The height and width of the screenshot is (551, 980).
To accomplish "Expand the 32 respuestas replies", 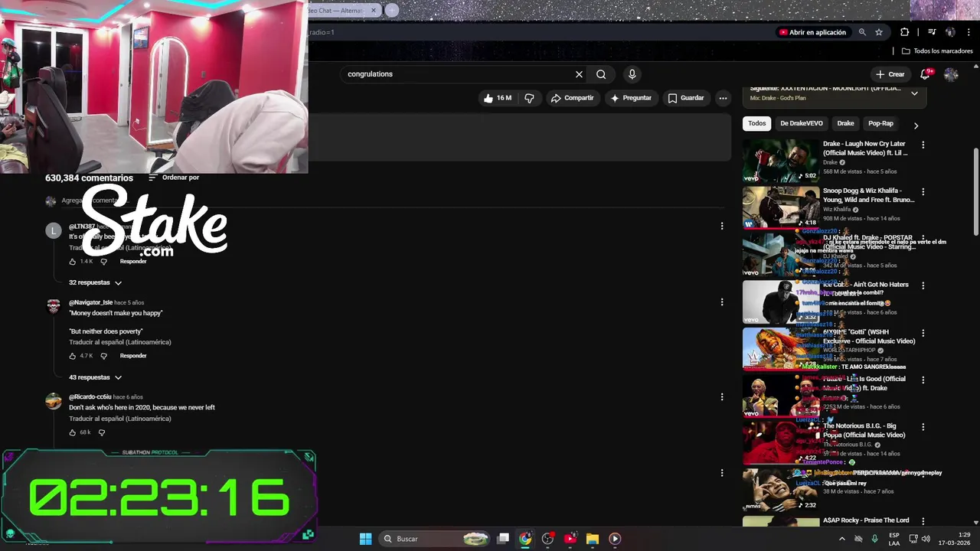I will coord(95,282).
